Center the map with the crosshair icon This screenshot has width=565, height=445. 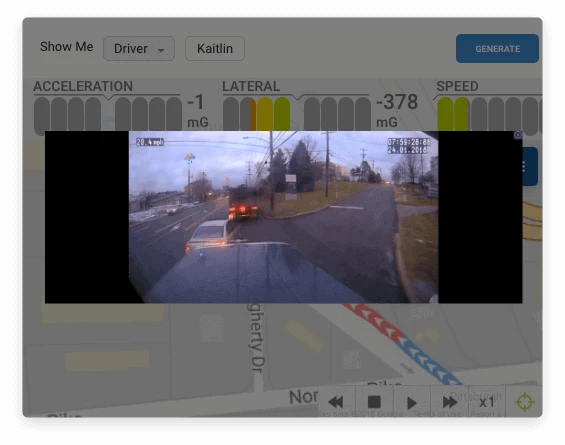tap(525, 402)
